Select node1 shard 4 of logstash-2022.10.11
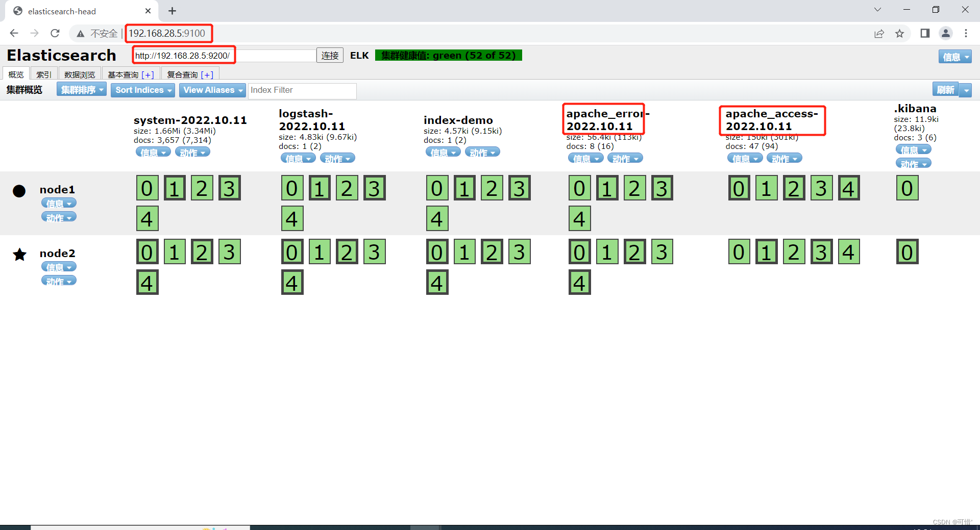Screen dimensions: 980x530 (292, 219)
